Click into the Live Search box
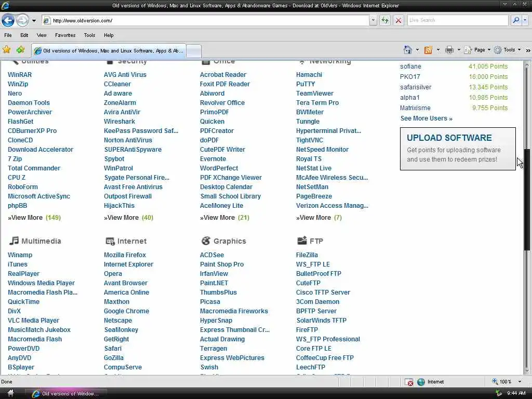 pos(458,20)
